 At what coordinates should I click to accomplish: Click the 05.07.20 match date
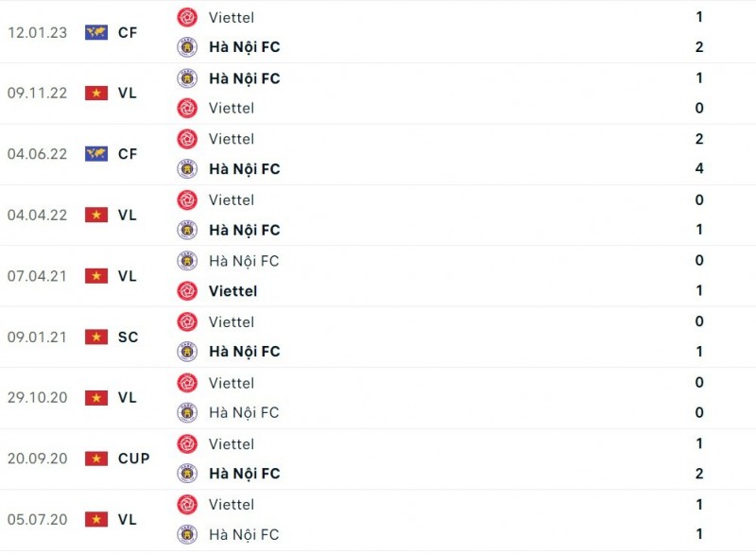(x=38, y=519)
